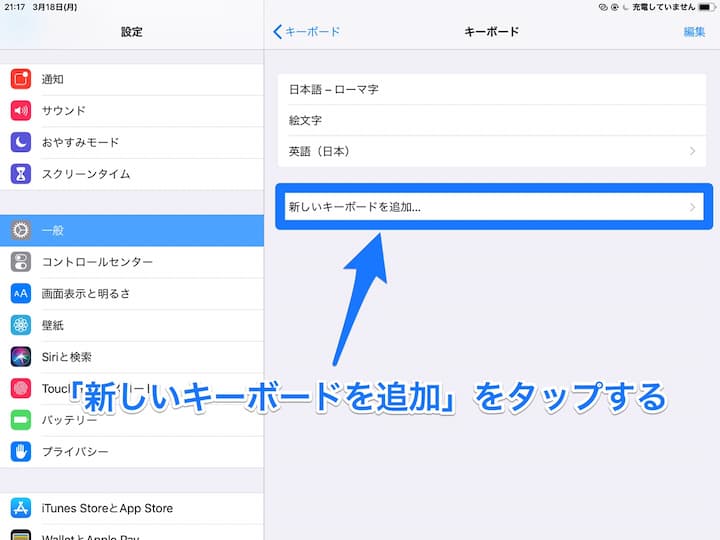Open スクリーンタイム settings menu item
The height and width of the screenshot is (540, 720).
(x=132, y=174)
